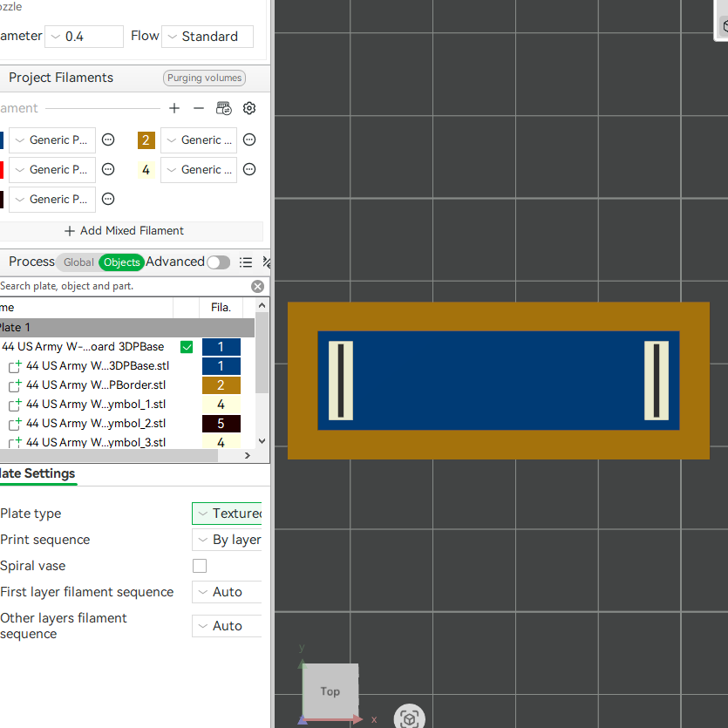Open the options icon for filament 4

point(249,169)
